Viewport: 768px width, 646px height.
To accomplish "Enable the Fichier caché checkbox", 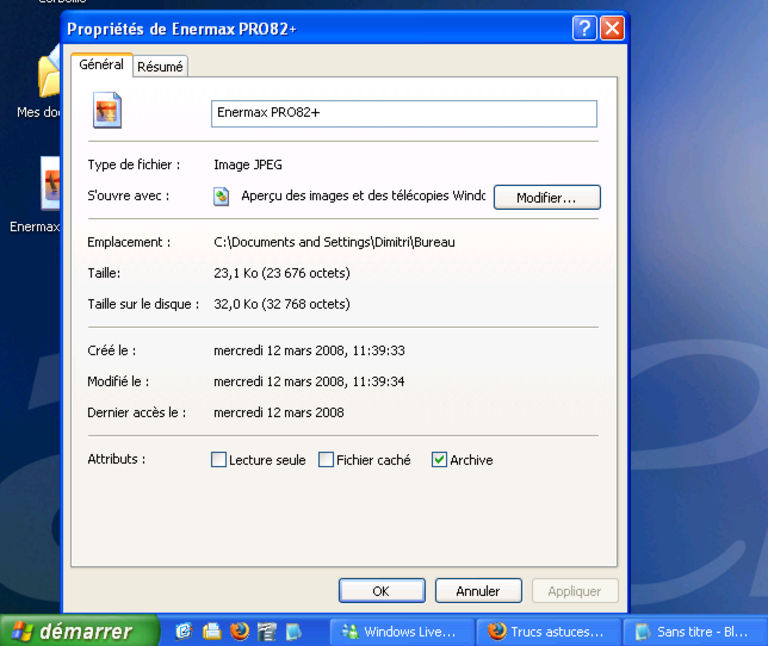I will point(326,460).
